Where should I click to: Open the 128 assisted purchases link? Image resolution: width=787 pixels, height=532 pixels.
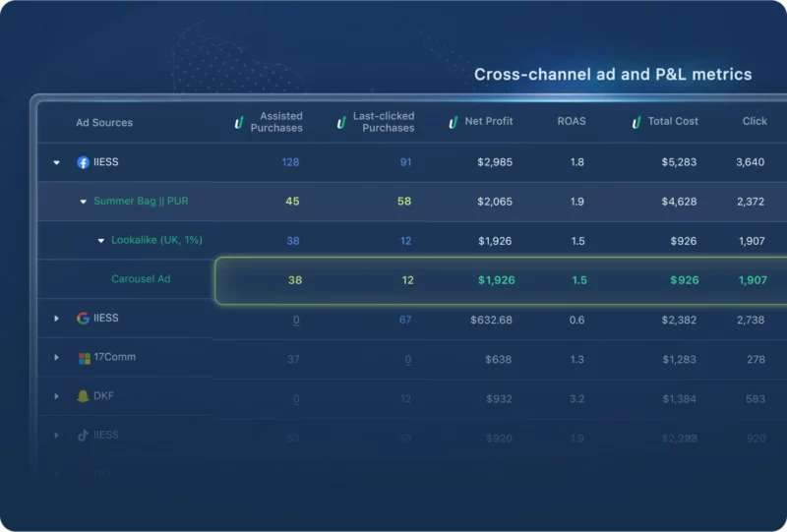[290, 162]
